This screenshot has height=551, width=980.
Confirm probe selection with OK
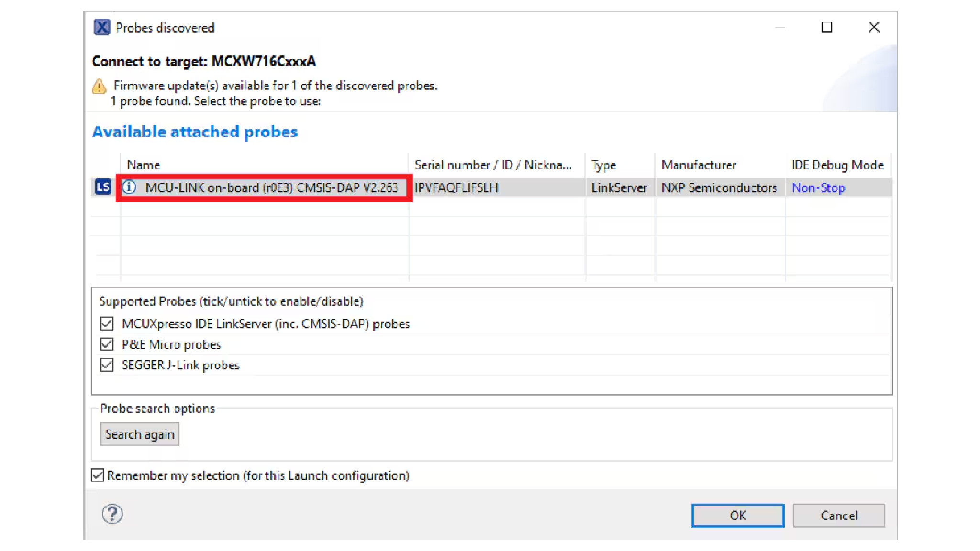[737, 516]
